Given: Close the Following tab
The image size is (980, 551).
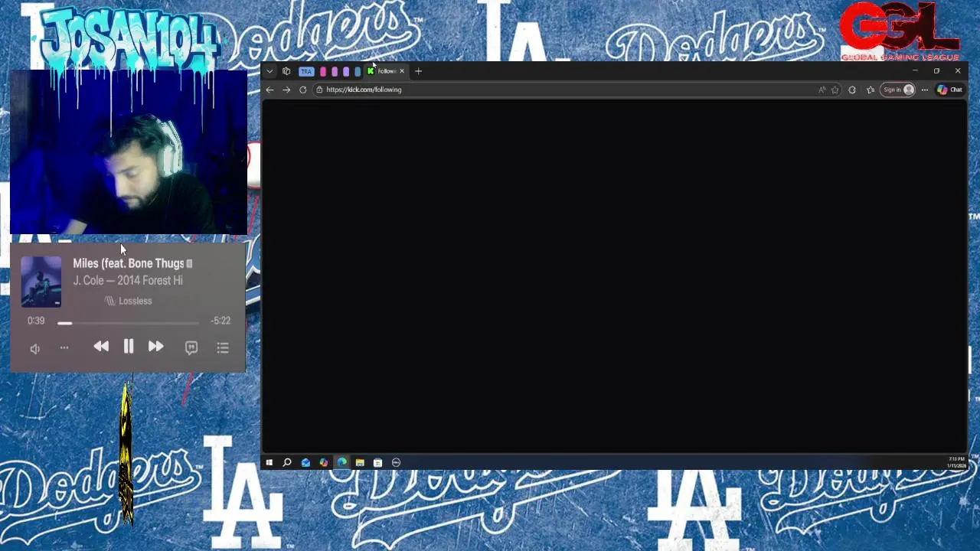Looking at the screenshot, I should (402, 71).
